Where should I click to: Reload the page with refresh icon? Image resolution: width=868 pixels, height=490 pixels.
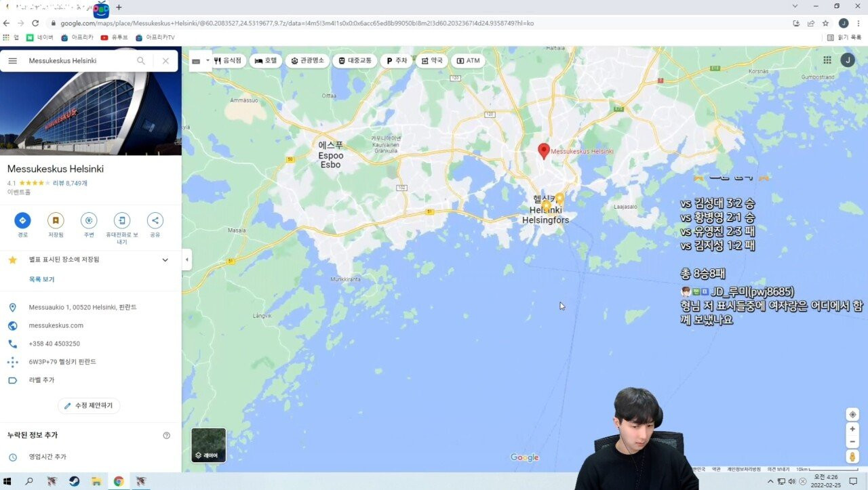click(x=35, y=23)
